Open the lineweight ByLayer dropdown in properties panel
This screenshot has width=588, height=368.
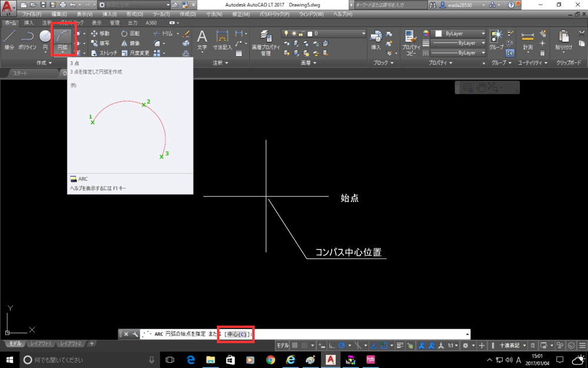click(x=458, y=43)
